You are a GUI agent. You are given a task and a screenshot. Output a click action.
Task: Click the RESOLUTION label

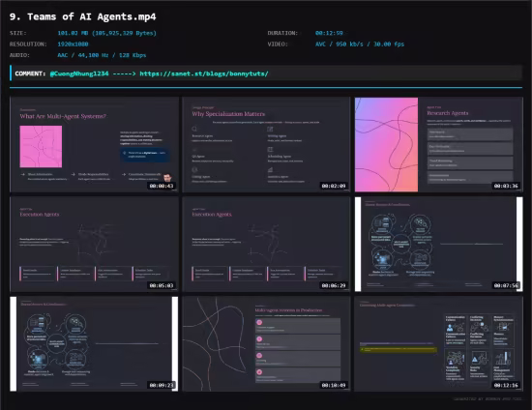[28, 44]
